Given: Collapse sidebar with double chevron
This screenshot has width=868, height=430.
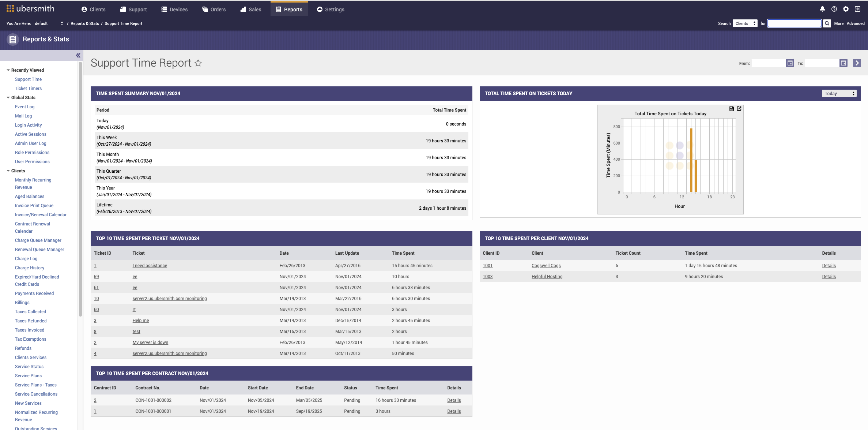Looking at the screenshot, I should (78, 55).
